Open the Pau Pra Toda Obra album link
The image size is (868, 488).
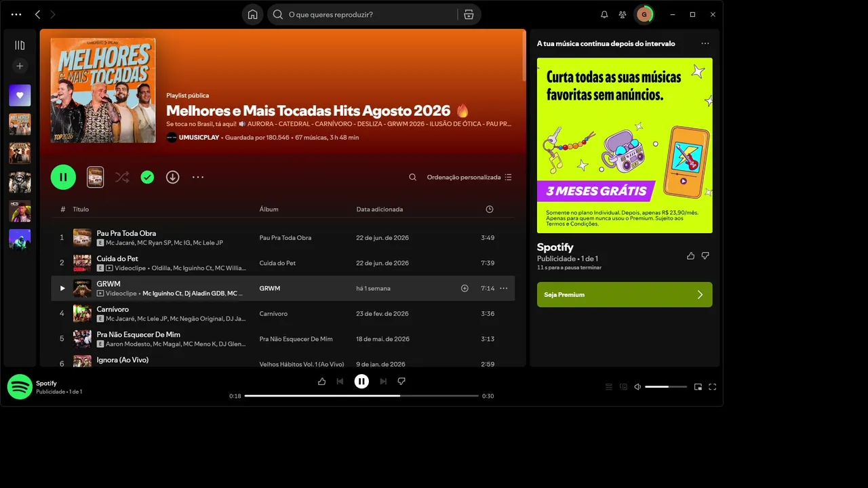coord(285,238)
